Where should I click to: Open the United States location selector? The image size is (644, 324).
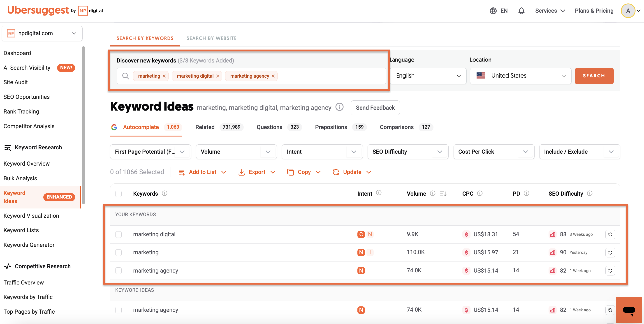[x=520, y=76]
